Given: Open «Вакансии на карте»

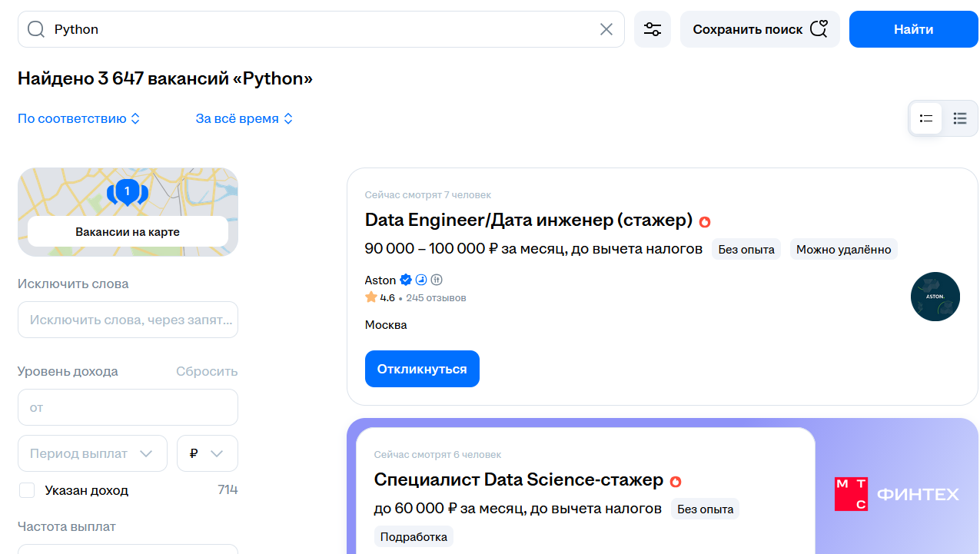Looking at the screenshot, I should (128, 231).
